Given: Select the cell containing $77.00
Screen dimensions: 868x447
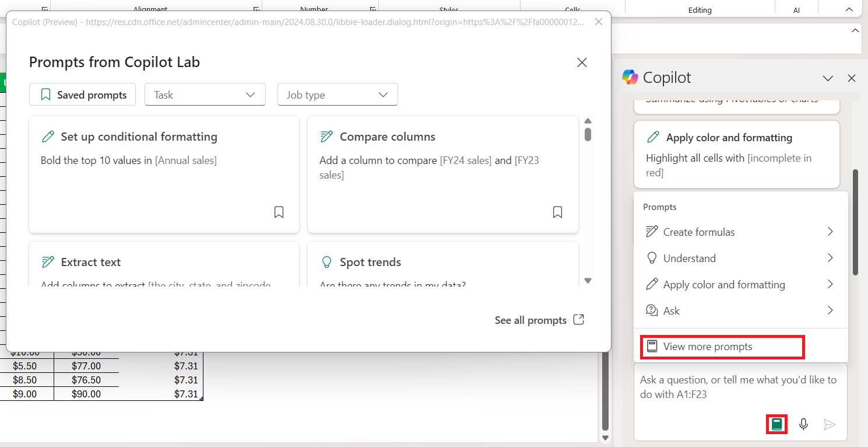Looking at the screenshot, I should pos(86,366).
